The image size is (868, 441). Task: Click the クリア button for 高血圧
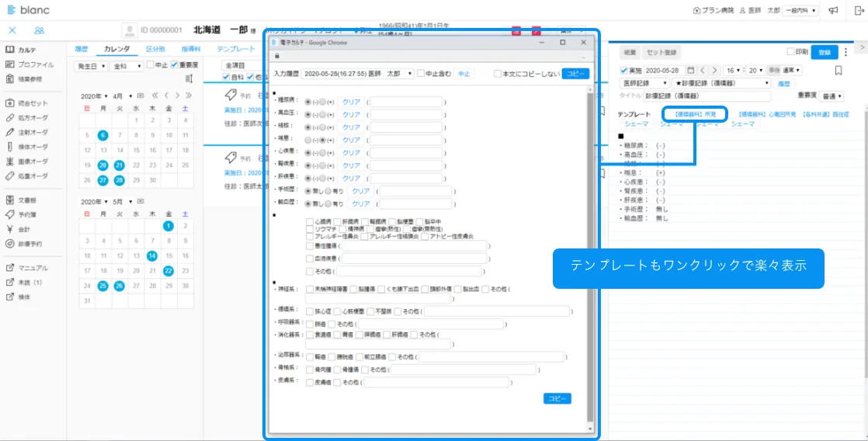(x=352, y=114)
